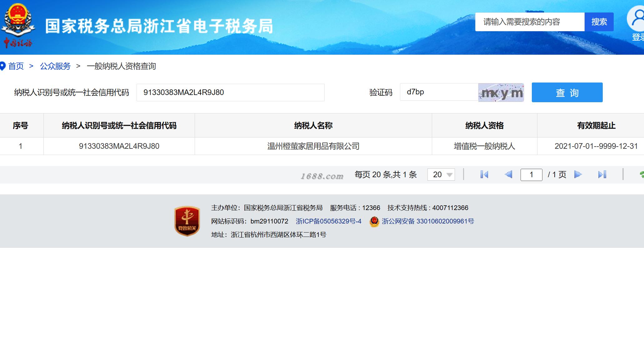Focus the taxpayer ID input field

[230, 93]
